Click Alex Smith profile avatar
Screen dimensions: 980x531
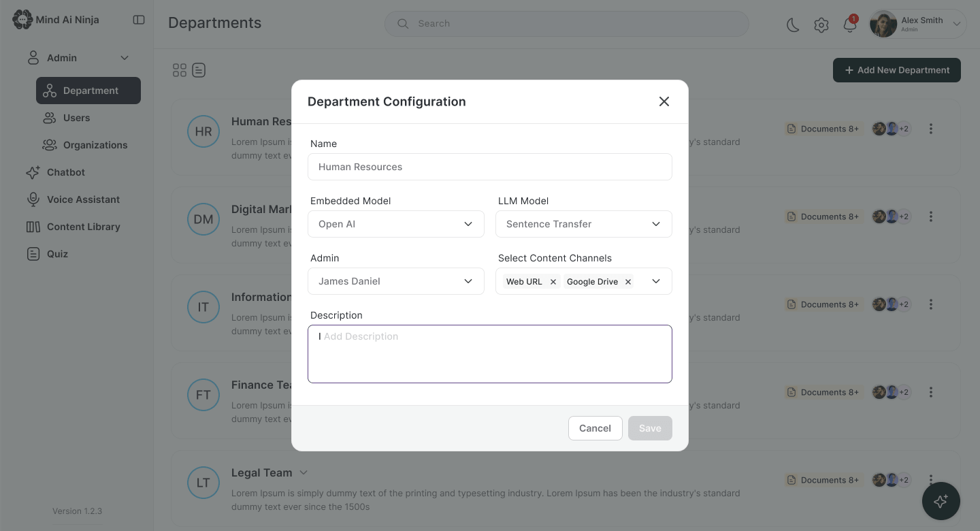tap(883, 24)
